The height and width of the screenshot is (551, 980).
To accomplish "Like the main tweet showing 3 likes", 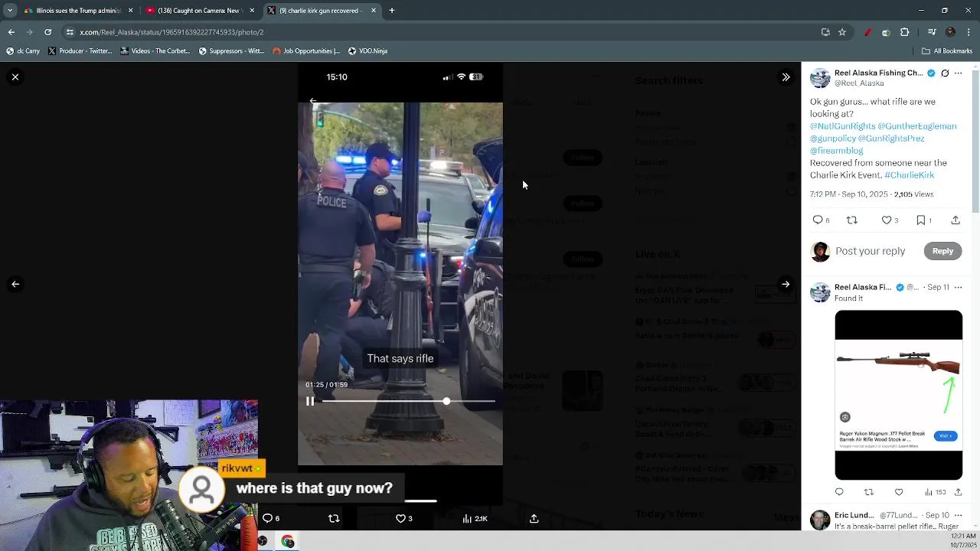I will click(x=890, y=220).
